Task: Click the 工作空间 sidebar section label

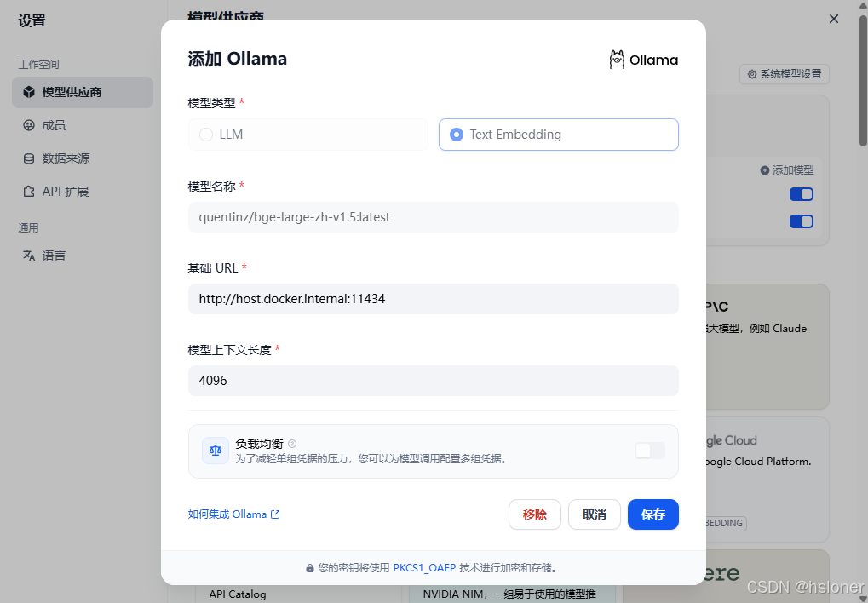Action: point(38,64)
